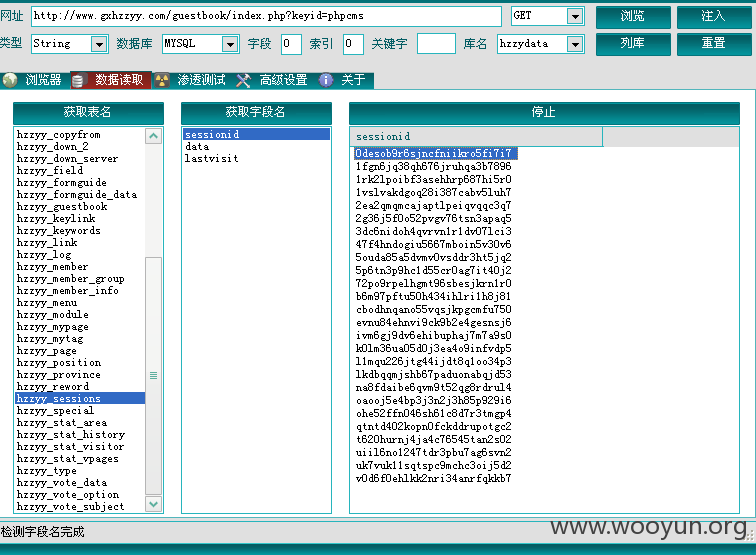756x555 pixels.
Task: Select result row 1fgn6jq38qh676jruhqa3b7896
Action: click(433, 166)
